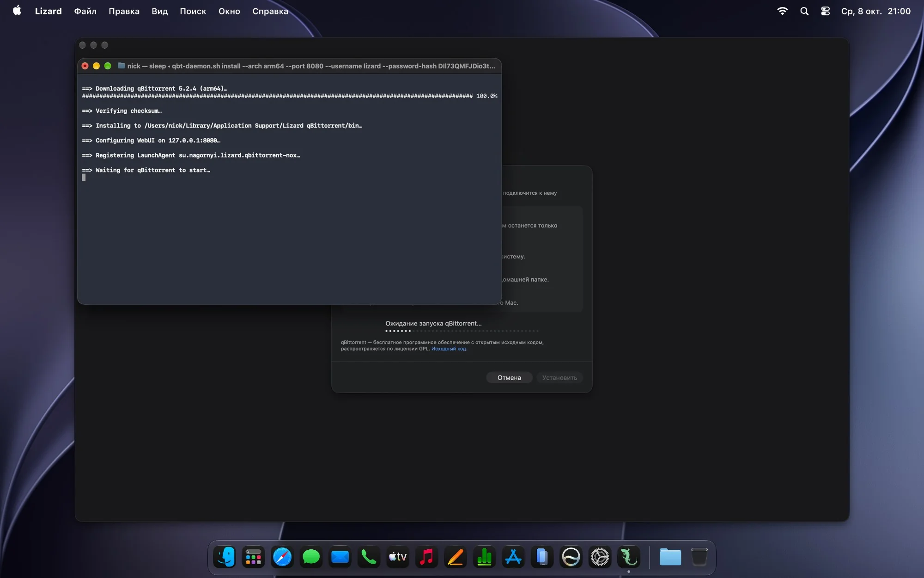This screenshot has height=578, width=924.
Task: Open the Phone app in Dock
Action: [x=369, y=557]
